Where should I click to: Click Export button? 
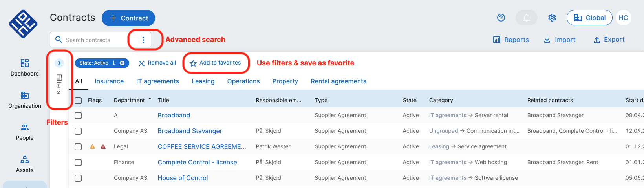pyautogui.click(x=609, y=40)
